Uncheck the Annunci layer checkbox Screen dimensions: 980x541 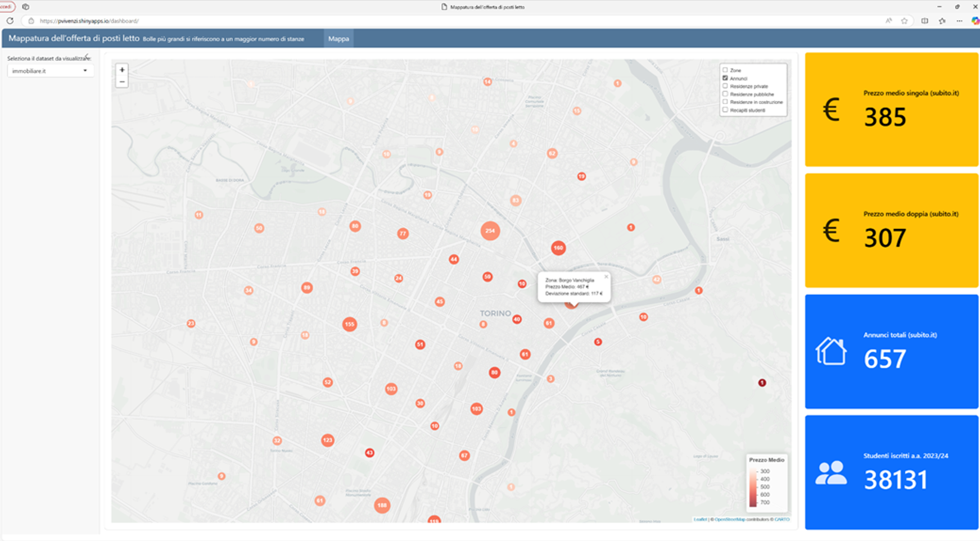[725, 78]
